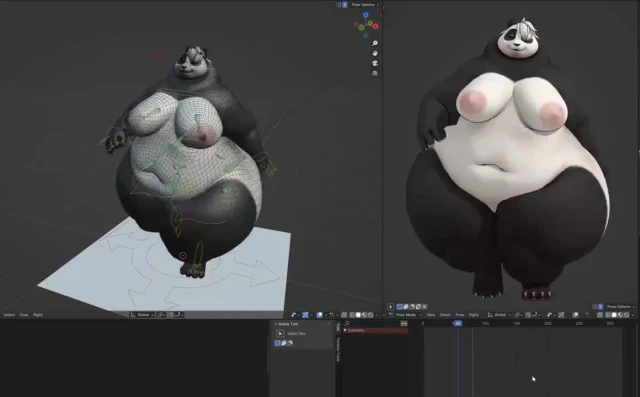The image size is (640, 397).
Task: Click the swap arrows icon above the timeline
Action: pyautogui.click(x=404, y=324)
